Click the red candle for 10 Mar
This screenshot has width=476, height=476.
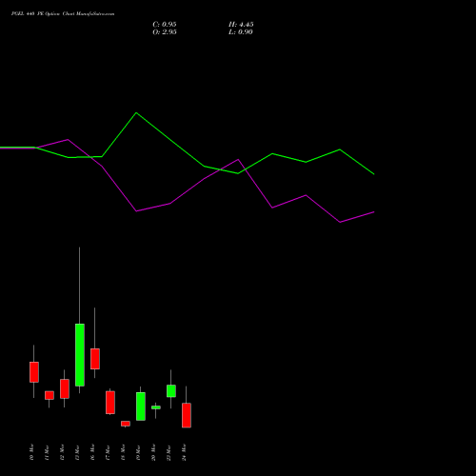[34, 372]
